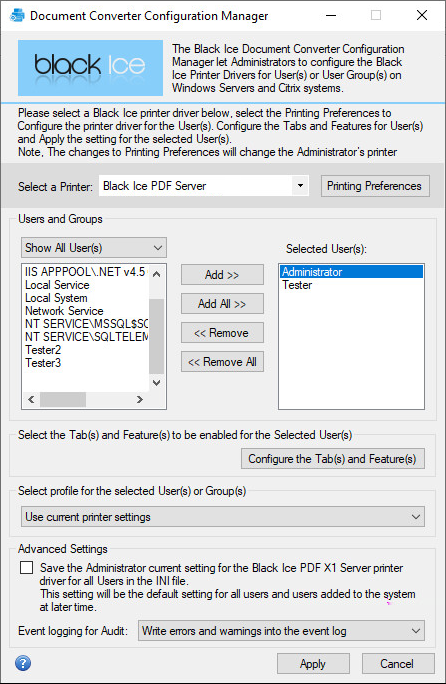Select Local System in user list

coord(86,298)
